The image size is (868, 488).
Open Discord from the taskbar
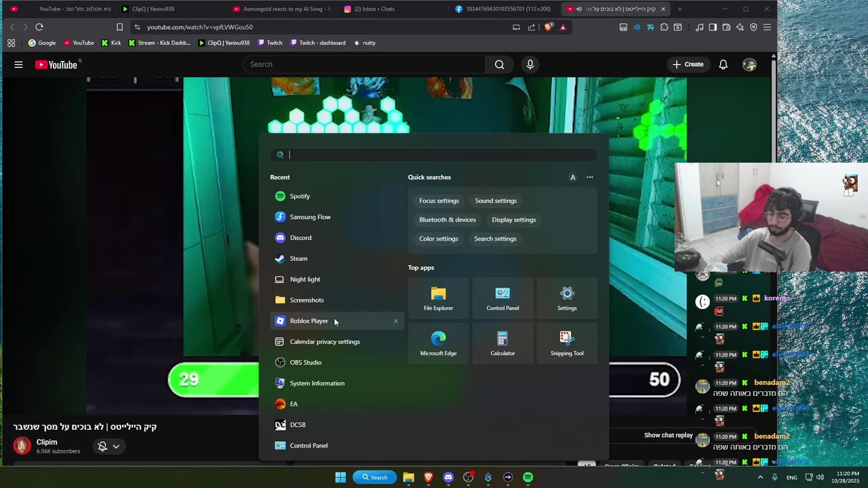pyautogui.click(x=448, y=477)
